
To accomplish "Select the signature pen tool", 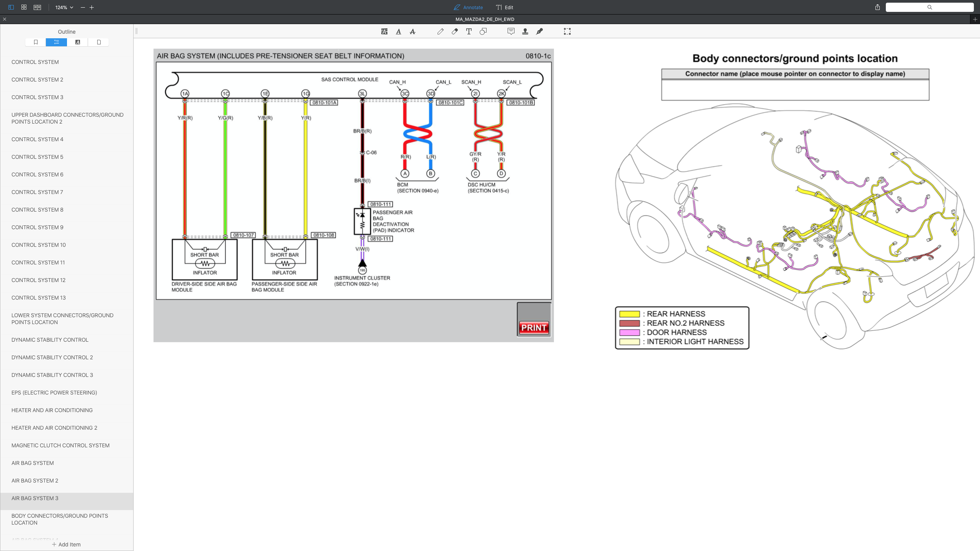I will pyautogui.click(x=539, y=31).
